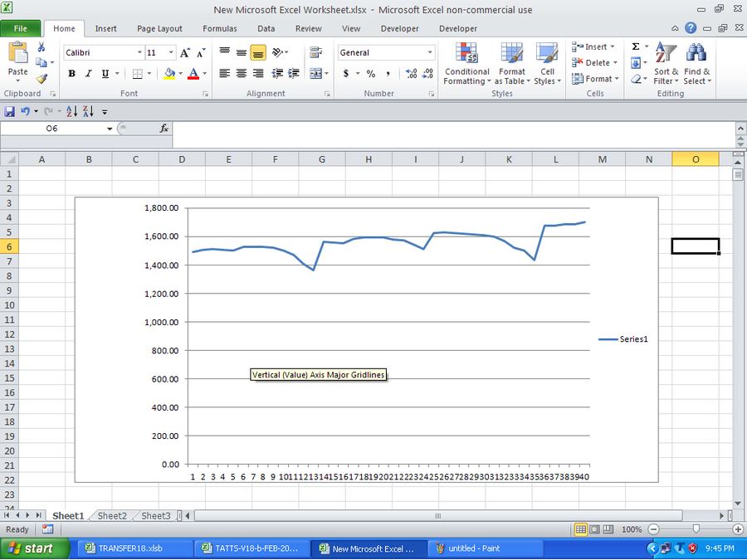Click the Insert Function fx icon
Viewport: 747px width, 560px height.
(164, 129)
